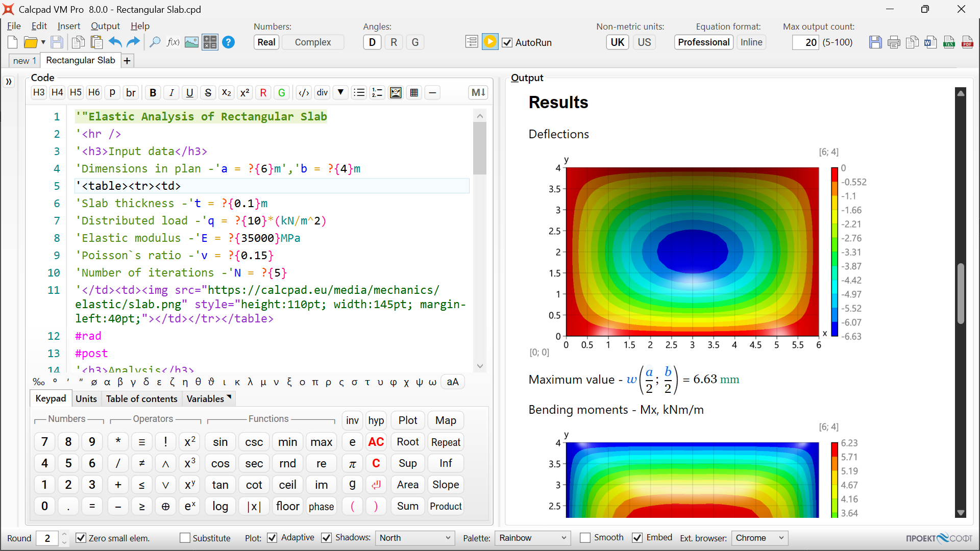The height and width of the screenshot is (551, 980).
Task: Open the keypad toggle icon in toolbar
Action: click(210, 42)
